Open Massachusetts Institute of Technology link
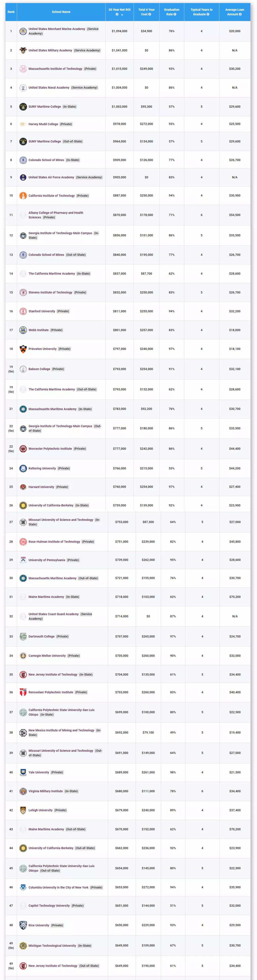Screen dimensions: 257x980 (x=55, y=69)
